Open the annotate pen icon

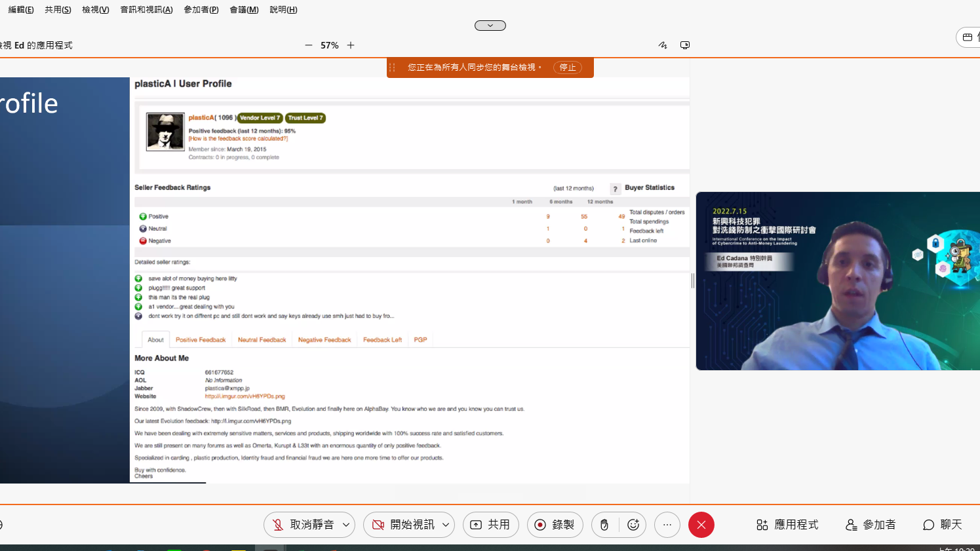(x=663, y=45)
